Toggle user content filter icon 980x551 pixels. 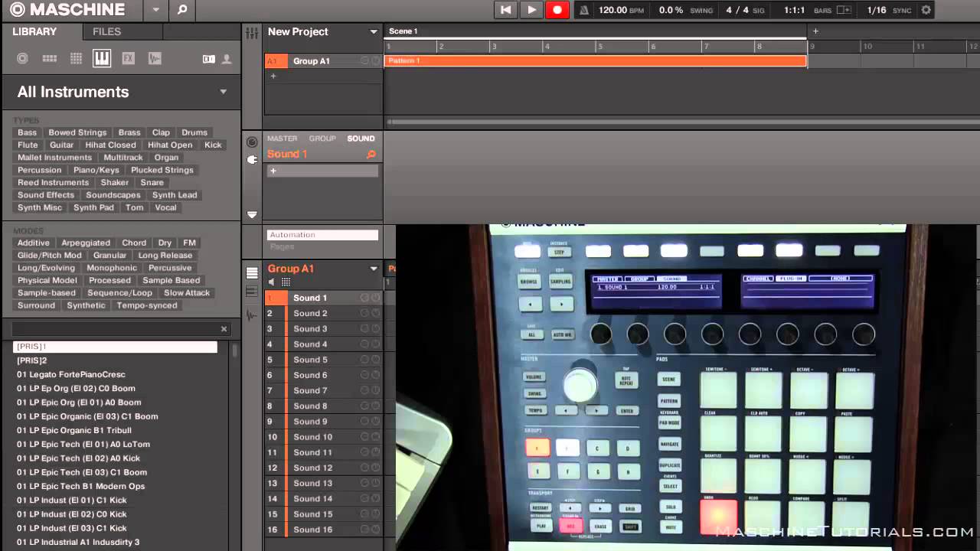227,59
